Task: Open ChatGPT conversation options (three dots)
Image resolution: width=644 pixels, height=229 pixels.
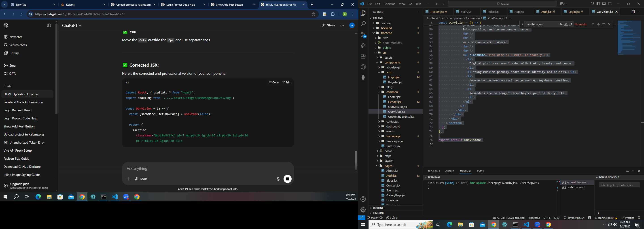Action: pyautogui.click(x=342, y=25)
